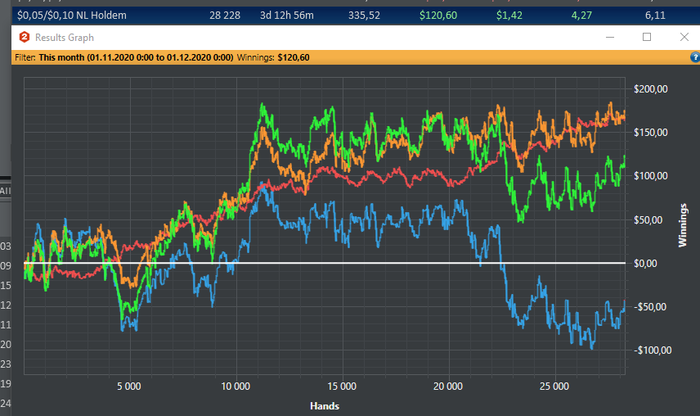700x416 pixels.
Task: Click the -$50,00 y-axis label
Action: point(650,307)
